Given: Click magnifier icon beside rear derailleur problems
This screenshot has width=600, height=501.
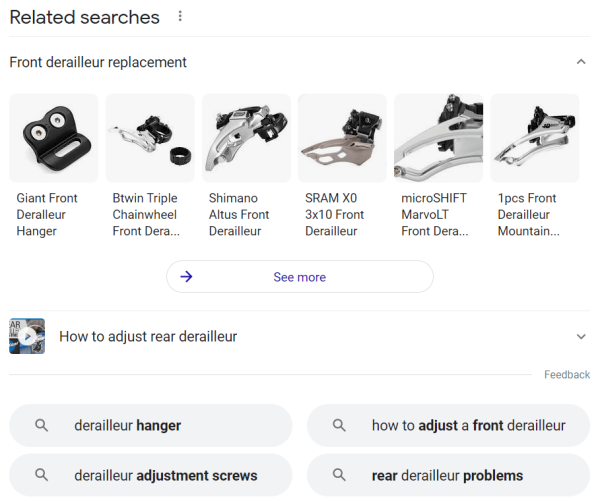Looking at the screenshot, I should 339,475.
